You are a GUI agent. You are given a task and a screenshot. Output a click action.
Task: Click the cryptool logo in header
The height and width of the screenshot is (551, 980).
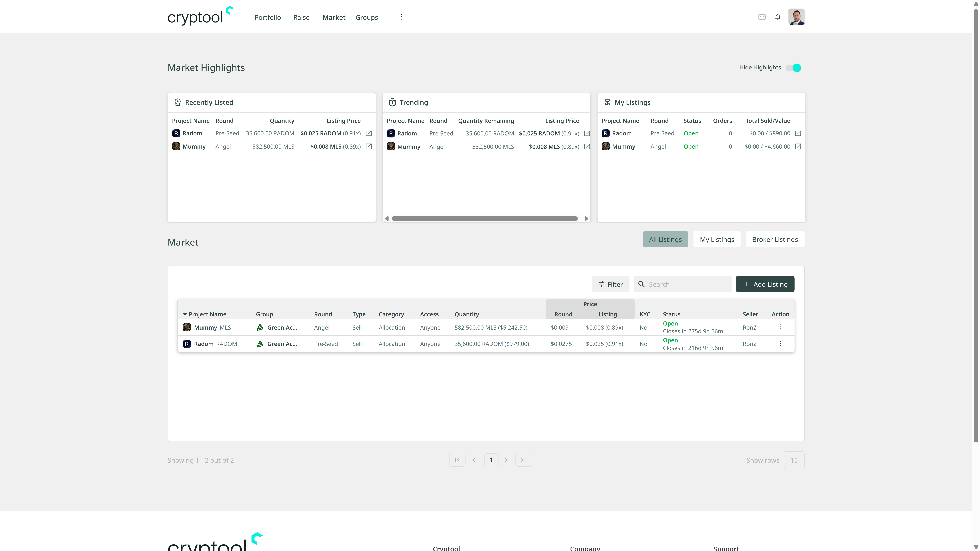pos(200,16)
